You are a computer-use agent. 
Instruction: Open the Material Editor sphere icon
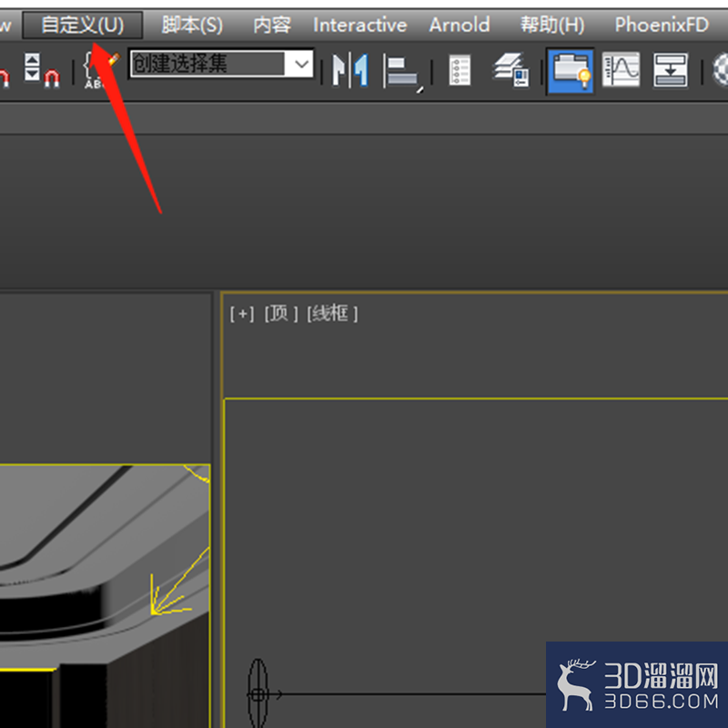tap(721, 70)
